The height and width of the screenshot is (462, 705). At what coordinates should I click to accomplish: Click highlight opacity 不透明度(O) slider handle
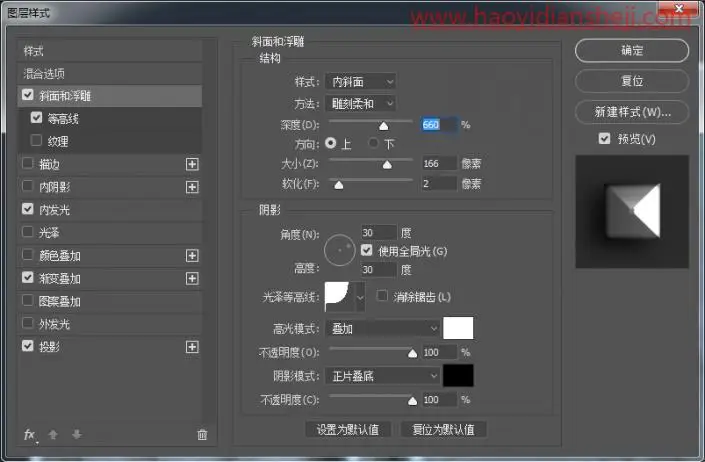point(412,353)
